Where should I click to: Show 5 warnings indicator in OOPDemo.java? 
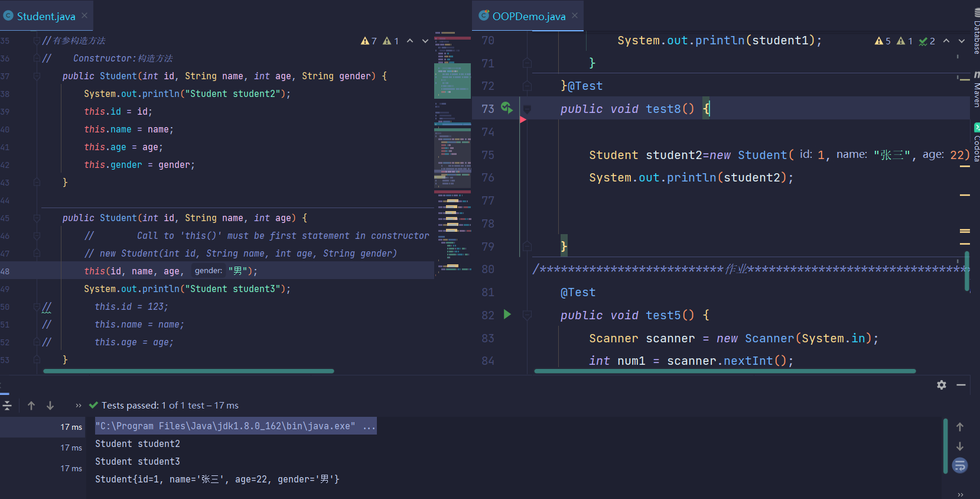click(883, 41)
